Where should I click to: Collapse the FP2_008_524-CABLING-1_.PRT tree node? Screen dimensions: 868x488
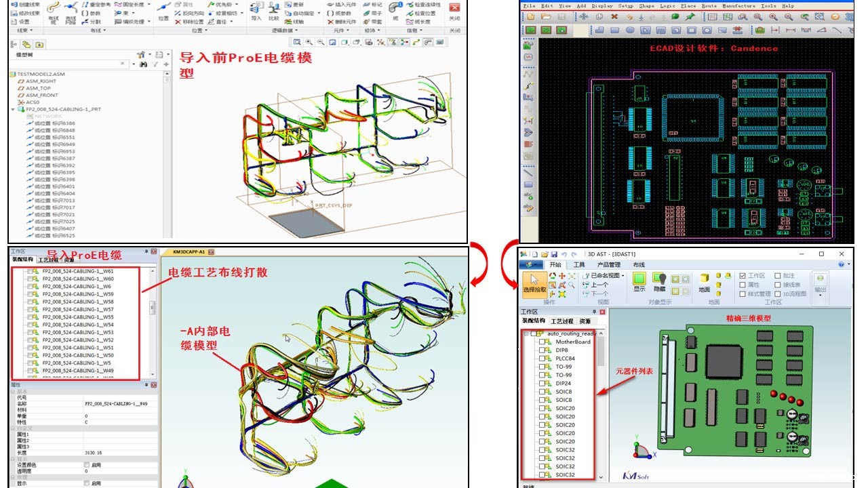13,109
